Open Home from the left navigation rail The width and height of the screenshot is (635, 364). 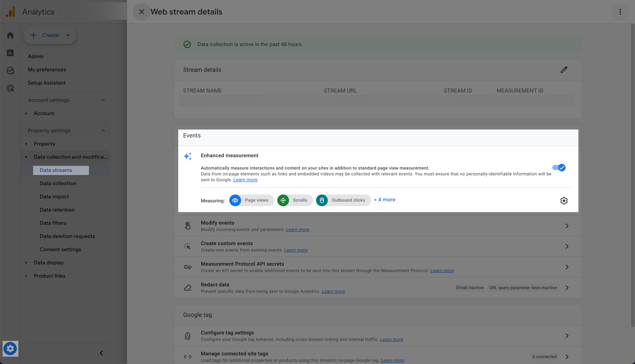pyautogui.click(x=10, y=35)
